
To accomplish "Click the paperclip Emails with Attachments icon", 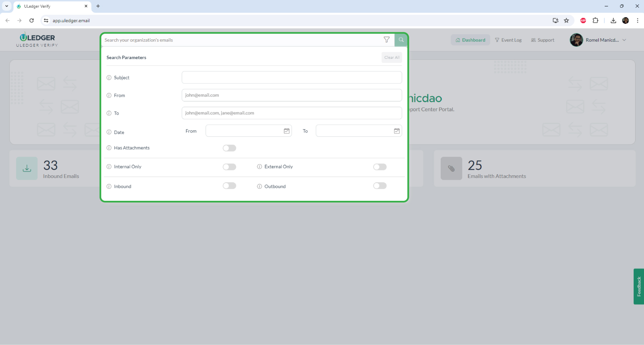I will point(451,168).
